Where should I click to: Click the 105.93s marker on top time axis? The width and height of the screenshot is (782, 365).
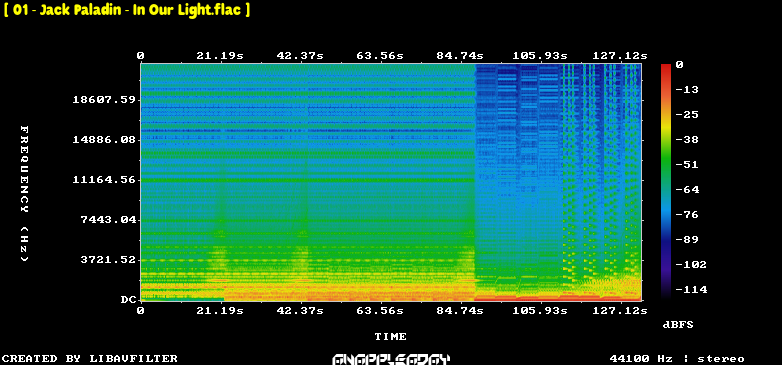[x=540, y=55]
